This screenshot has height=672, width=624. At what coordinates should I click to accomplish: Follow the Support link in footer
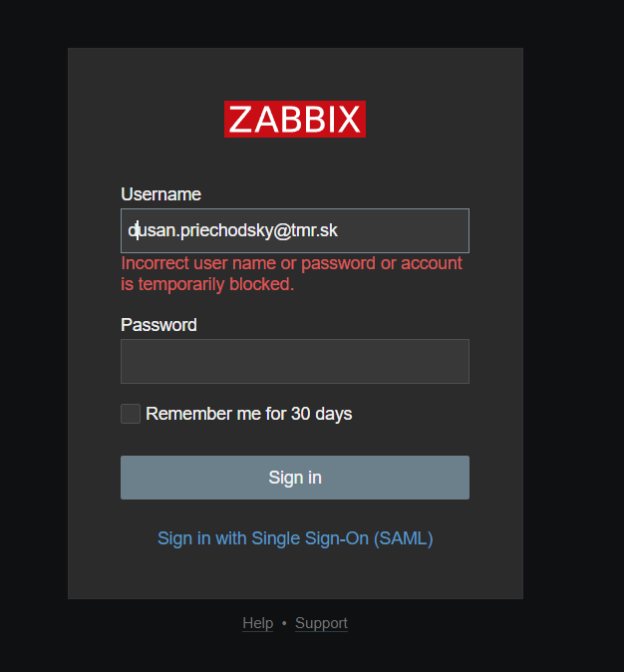[x=321, y=623]
